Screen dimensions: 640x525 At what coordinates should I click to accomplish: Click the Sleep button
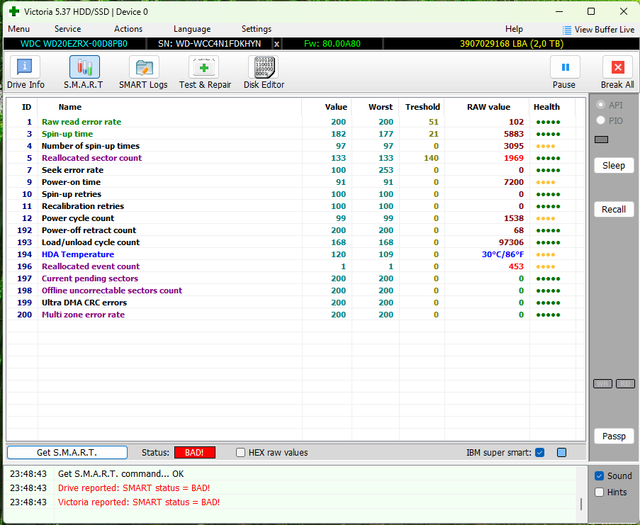click(x=613, y=165)
